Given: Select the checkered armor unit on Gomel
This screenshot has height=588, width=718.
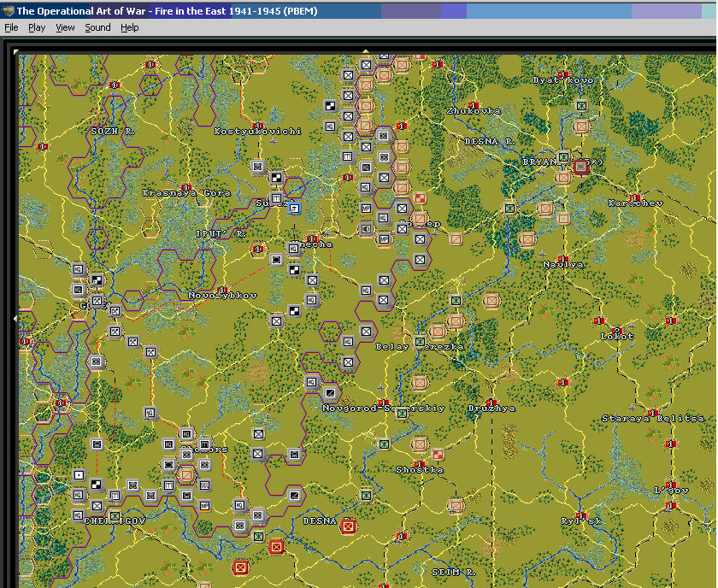Looking at the screenshot, I should [x=97, y=280].
